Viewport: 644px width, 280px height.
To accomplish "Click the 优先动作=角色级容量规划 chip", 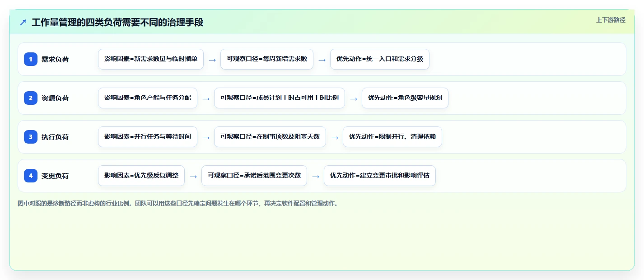I will 405,98.
